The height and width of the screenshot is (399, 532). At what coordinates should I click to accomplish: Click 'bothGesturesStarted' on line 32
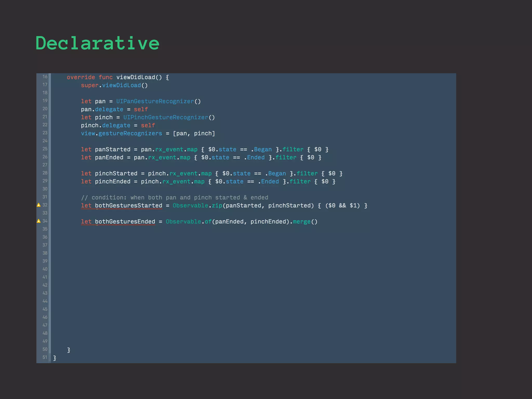pyautogui.click(x=129, y=206)
